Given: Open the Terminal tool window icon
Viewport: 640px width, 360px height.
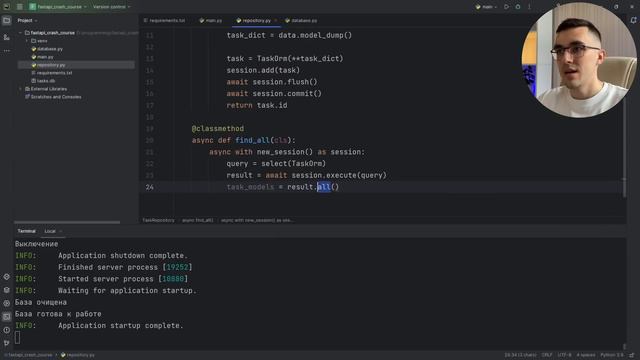Looking at the screenshot, I should click(x=7, y=316).
